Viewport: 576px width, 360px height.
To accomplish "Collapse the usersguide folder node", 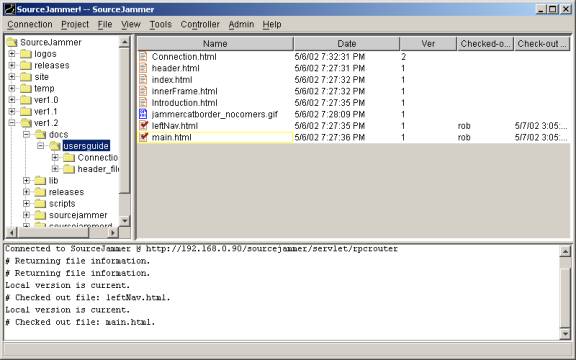I will coord(40,146).
